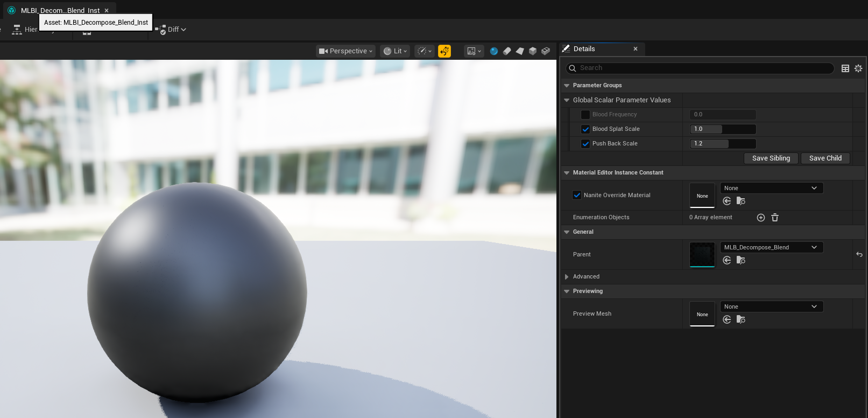Browse to Nanite Override Material in Content Browser

tap(741, 201)
